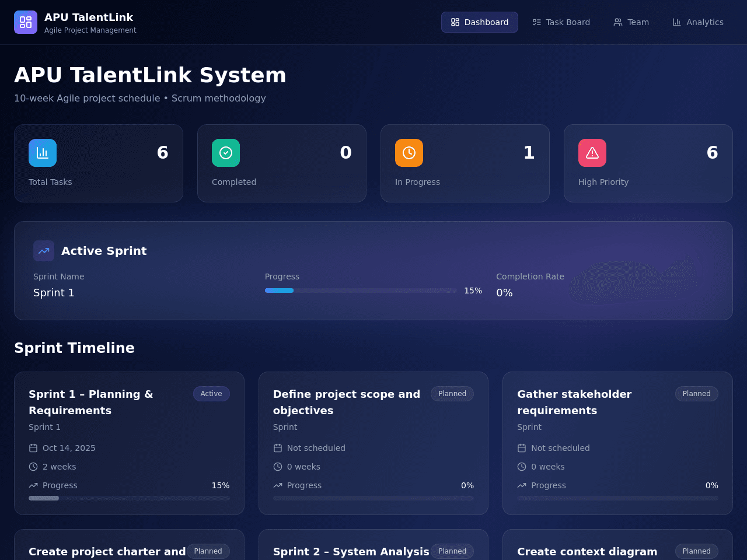
Task: Open Define project scope and objectives title
Action: pyautogui.click(x=347, y=402)
